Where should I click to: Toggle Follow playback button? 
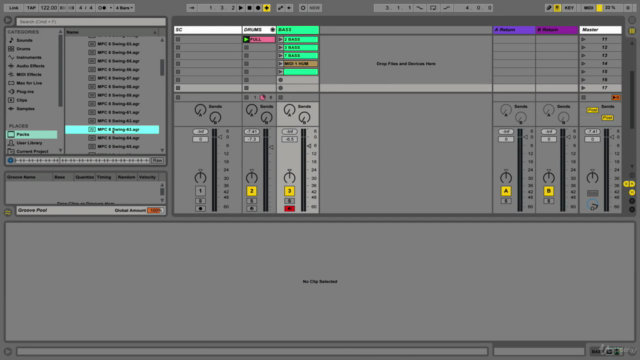(191, 8)
